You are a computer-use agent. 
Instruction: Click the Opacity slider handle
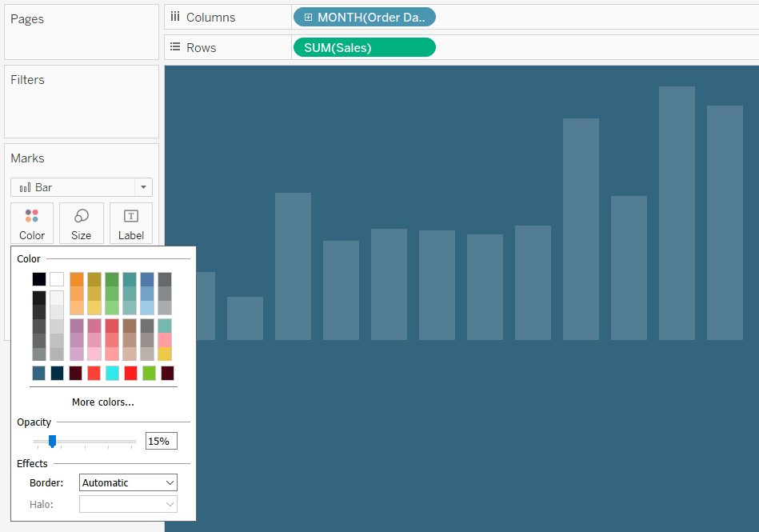(x=52, y=441)
